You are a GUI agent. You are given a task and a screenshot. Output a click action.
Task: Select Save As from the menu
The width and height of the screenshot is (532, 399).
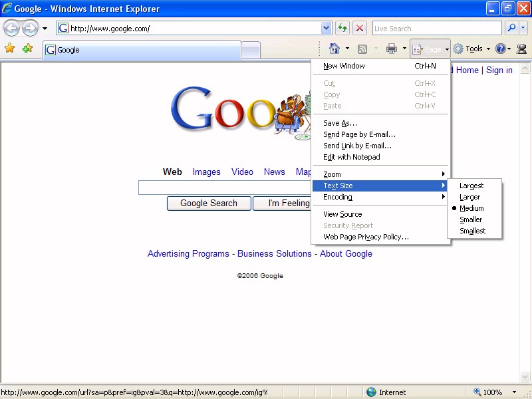(380, 123)
